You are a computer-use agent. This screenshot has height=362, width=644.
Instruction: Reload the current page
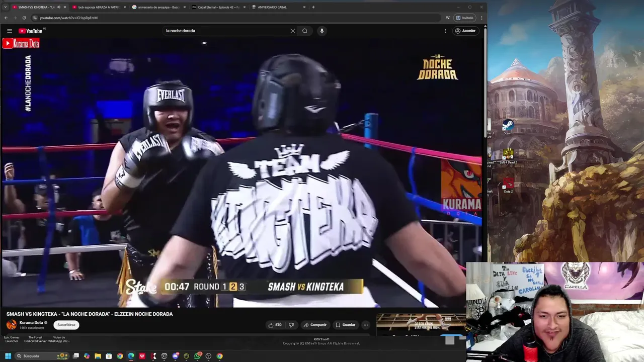(24, 18)
